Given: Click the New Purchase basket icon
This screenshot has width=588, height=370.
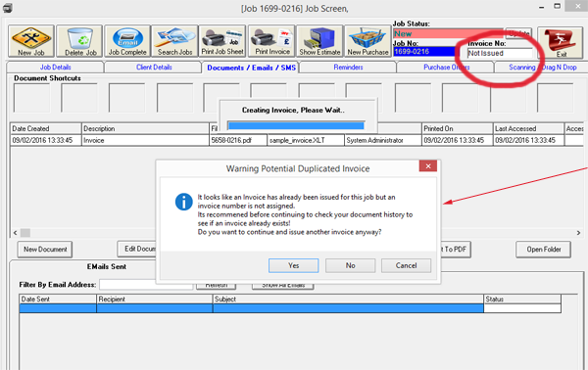Looking at the screenshot, I should pos(367,41).
